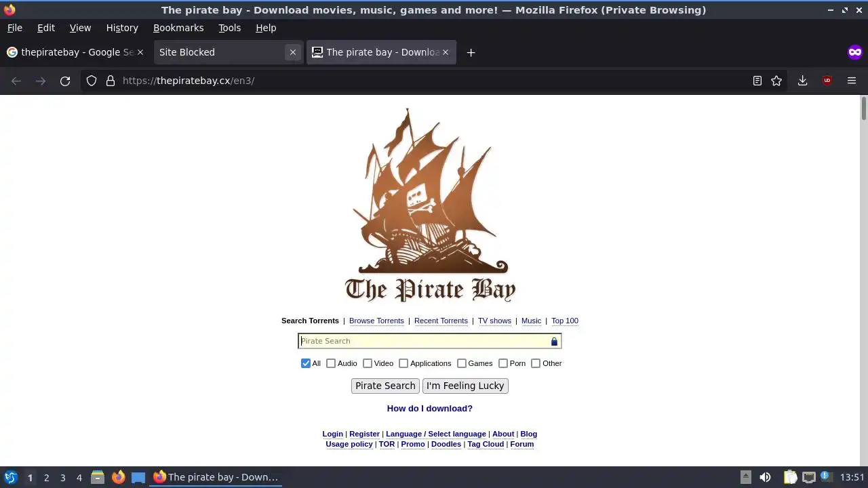Click the Login link
The height and width of the screenshot is (488, 868).
[332, 434]
